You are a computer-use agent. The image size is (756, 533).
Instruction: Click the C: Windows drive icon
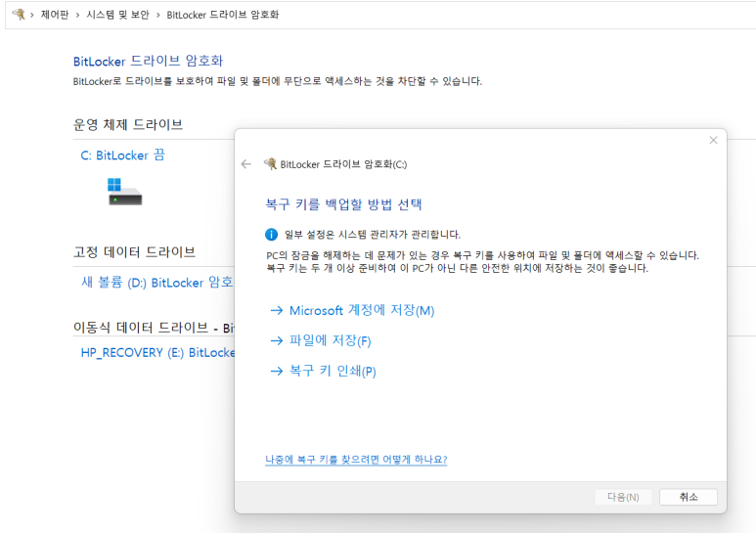pos(125,192)
